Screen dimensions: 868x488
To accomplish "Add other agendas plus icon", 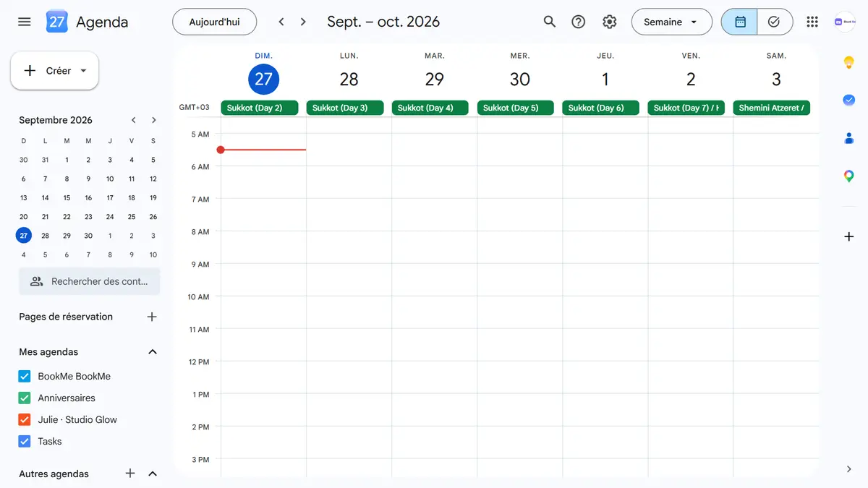I will tap(130, 474).
